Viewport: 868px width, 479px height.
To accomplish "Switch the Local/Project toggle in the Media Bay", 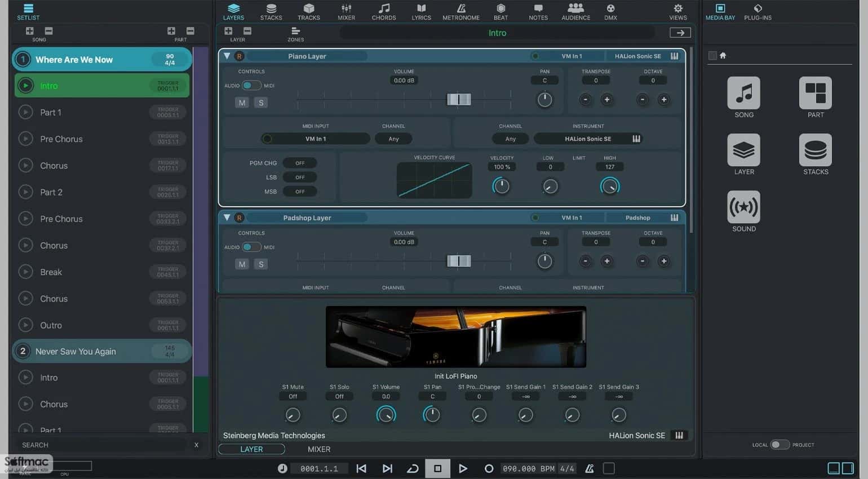I will pyautogui.click(x=780, y=445).
